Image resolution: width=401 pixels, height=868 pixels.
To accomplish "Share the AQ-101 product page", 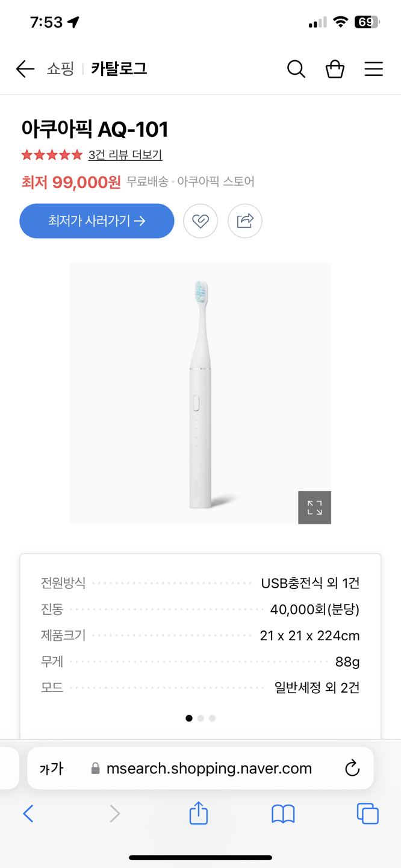I will point(244,221).
